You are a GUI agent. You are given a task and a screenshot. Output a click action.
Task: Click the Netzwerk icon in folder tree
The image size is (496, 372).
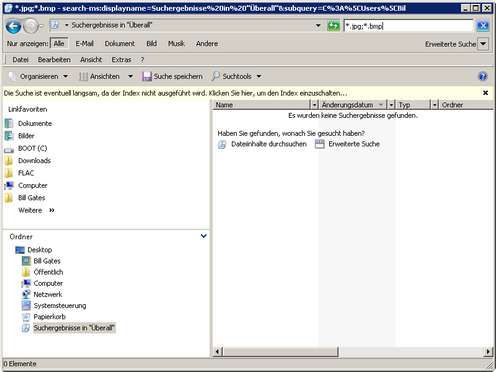pyautogui.click(x=26, y=294)
